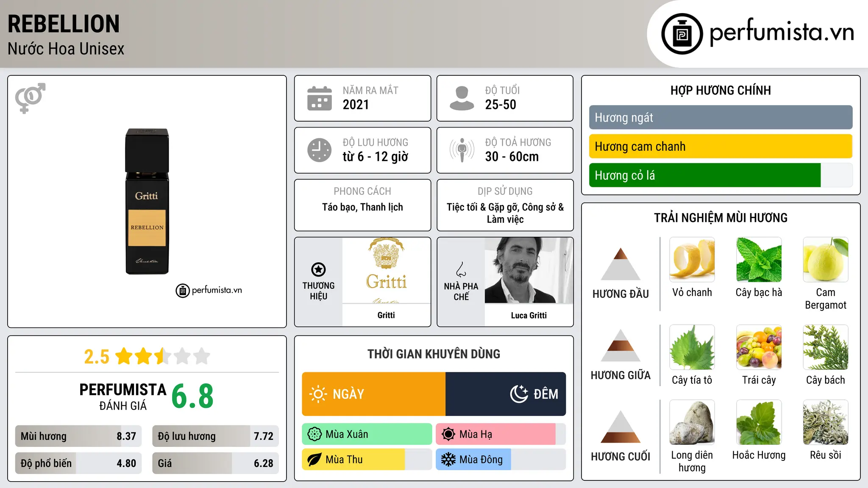This screenshot has width=868, height=488.
Task: Click the Hương cam chanh accord bar
Action: (721, 146)
